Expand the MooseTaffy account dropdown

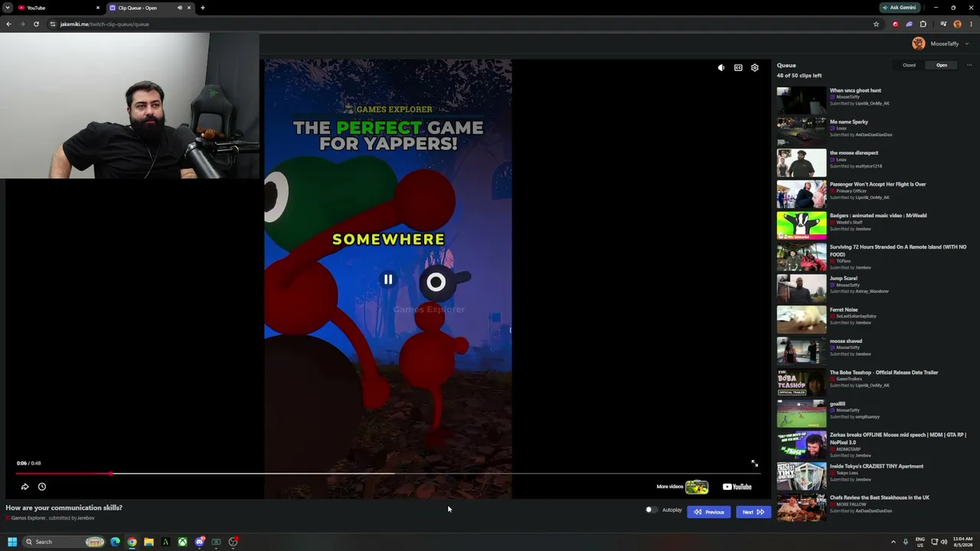coord(967,44)
